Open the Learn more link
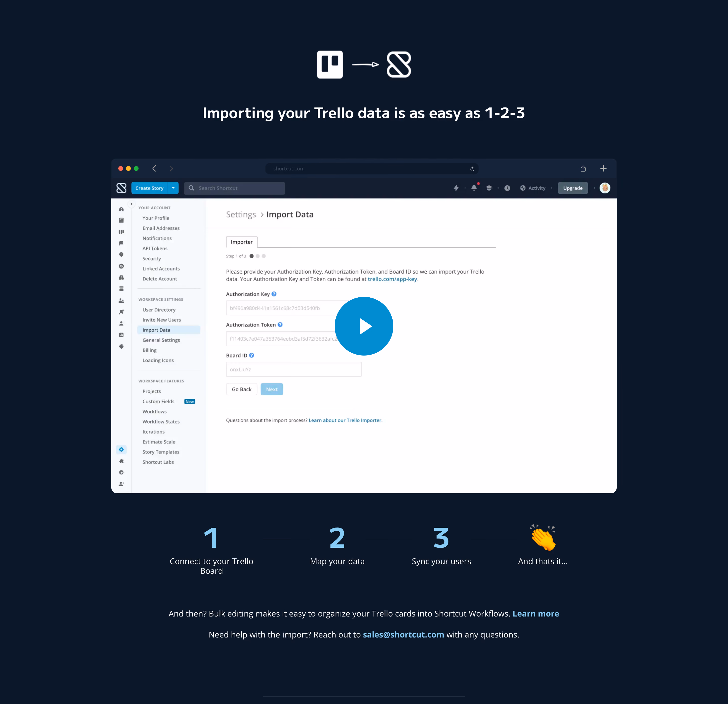The width and height of the screenshot is (728, 704). point(536,614)
